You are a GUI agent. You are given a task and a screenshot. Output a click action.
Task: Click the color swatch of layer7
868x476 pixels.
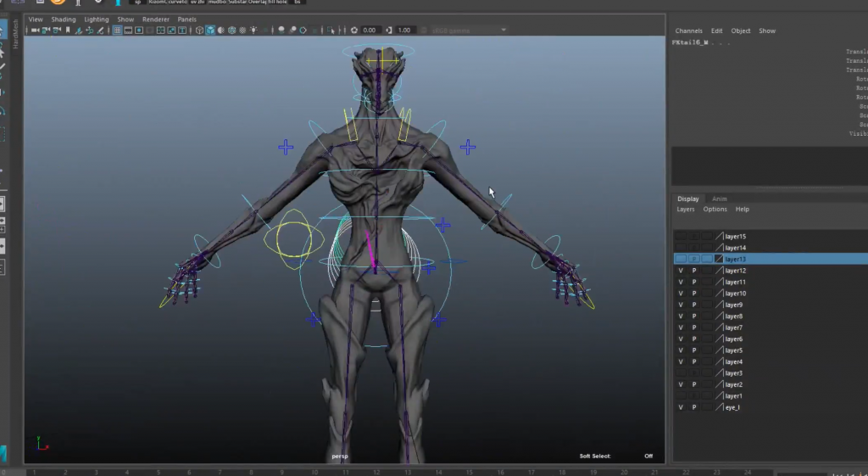(x=719, y=328)
